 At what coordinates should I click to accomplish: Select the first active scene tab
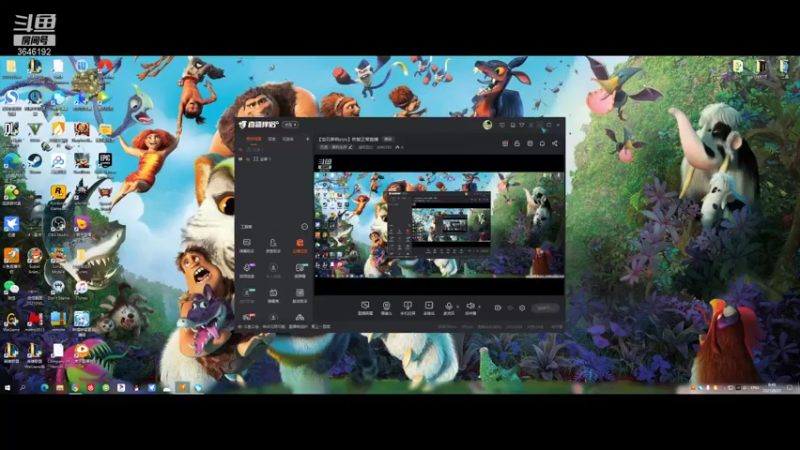[x=254, y=139]
